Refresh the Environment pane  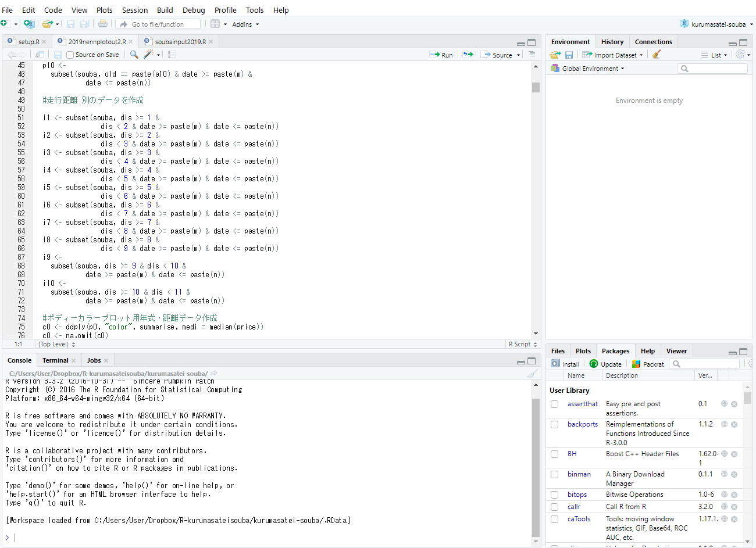pos(740,55)
